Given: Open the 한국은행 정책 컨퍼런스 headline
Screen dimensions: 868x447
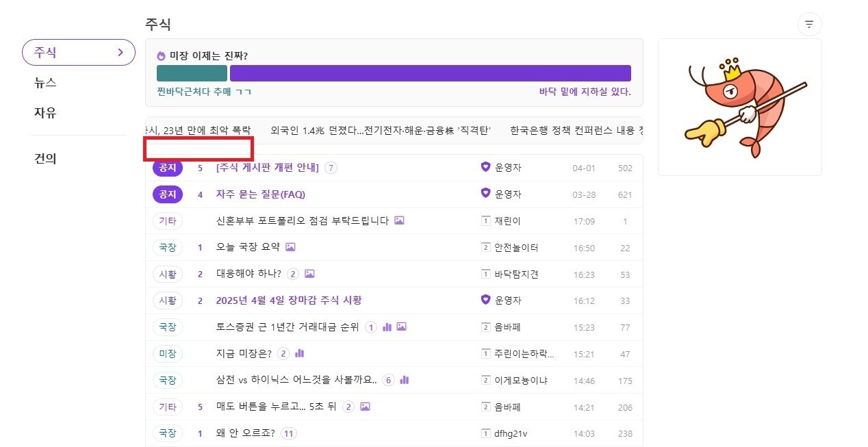Looking at the screenshot, I should tap(576, 130).
